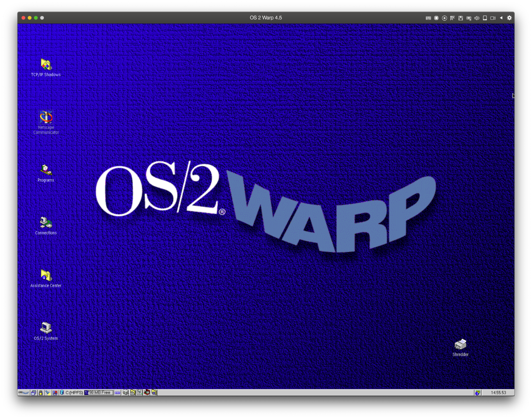Click the floppy disk icon in the VM title bar

(x=461, y=18)
